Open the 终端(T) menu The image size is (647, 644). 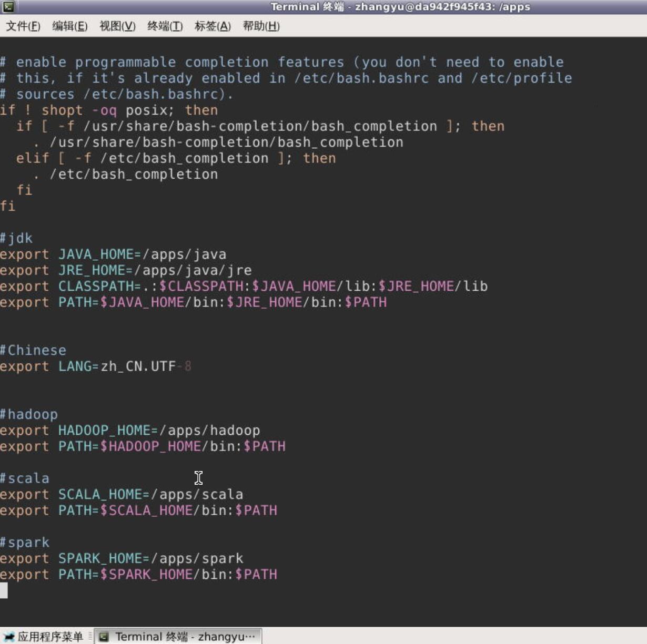click(165, 26)
